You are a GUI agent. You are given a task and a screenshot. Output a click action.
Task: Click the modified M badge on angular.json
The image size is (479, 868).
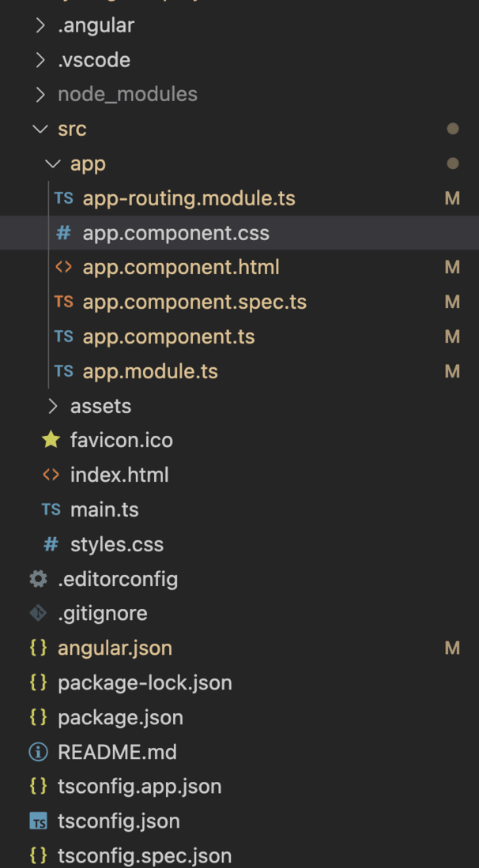452,648
